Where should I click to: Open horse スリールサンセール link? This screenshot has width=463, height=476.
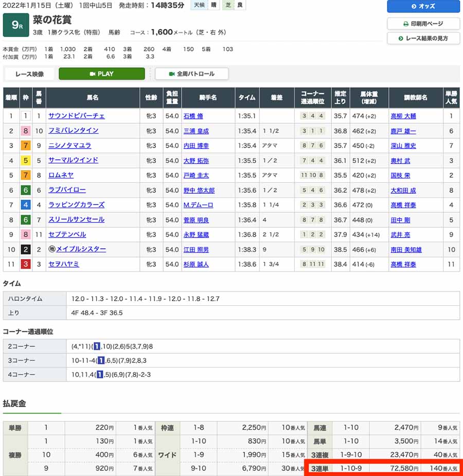(77, 219)
